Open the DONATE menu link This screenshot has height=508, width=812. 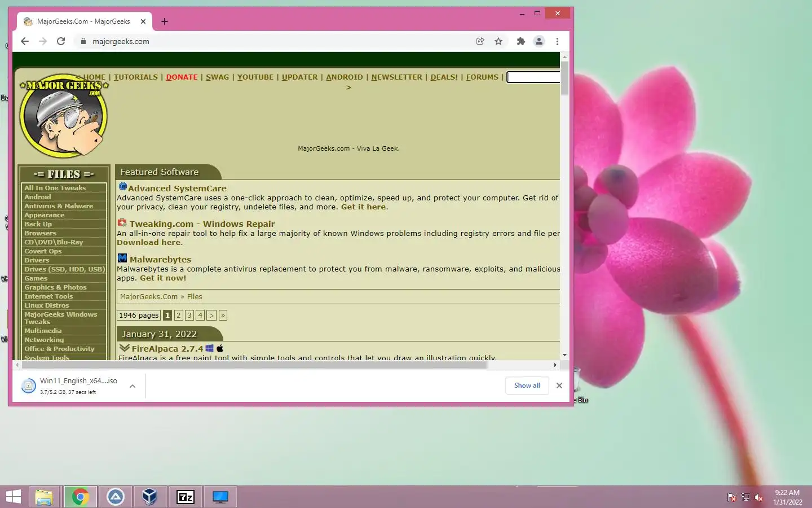[x=182, y=77]
